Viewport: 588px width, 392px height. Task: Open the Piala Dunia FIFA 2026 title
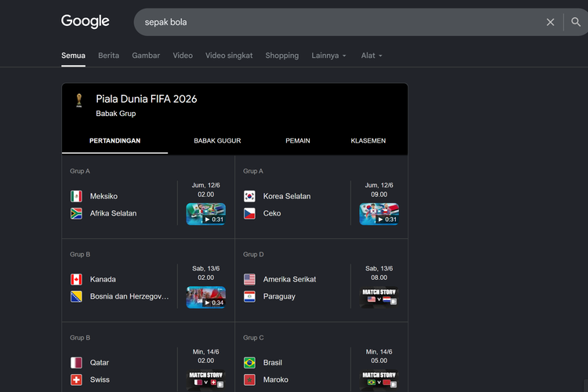147,99
